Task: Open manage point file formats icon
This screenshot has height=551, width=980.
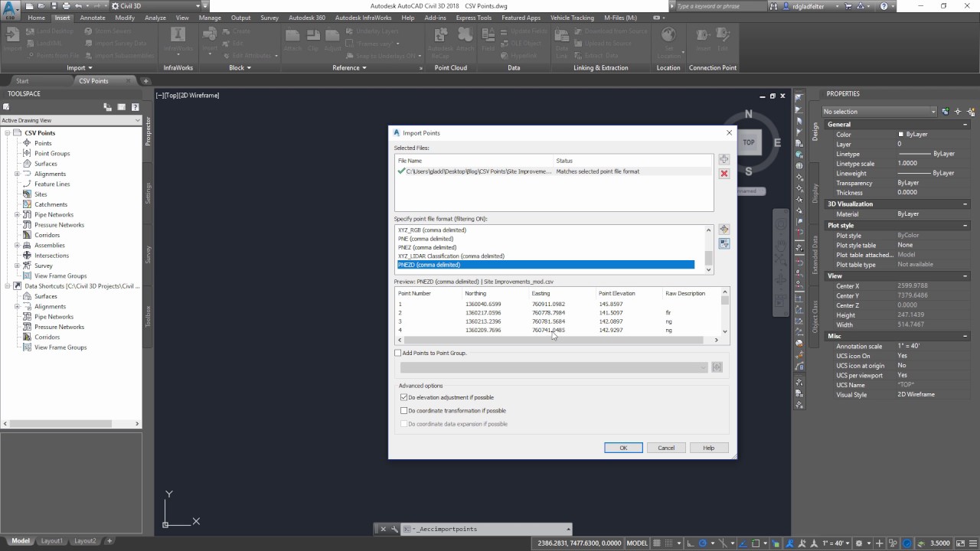Action: point(724,230)
